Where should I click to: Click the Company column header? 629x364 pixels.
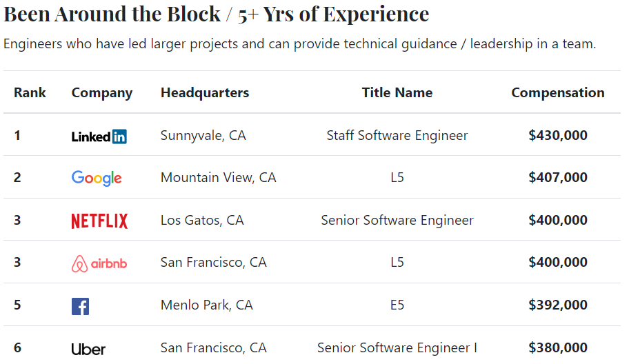[x=102, y=93]
